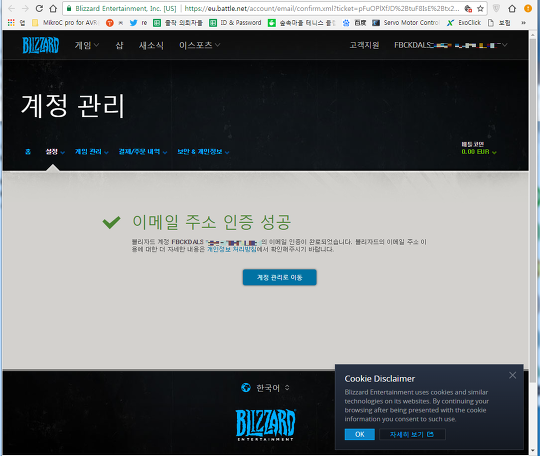
Task: Expand the 이스포츠 dropdown in top navigation
Action: [199, 45]
